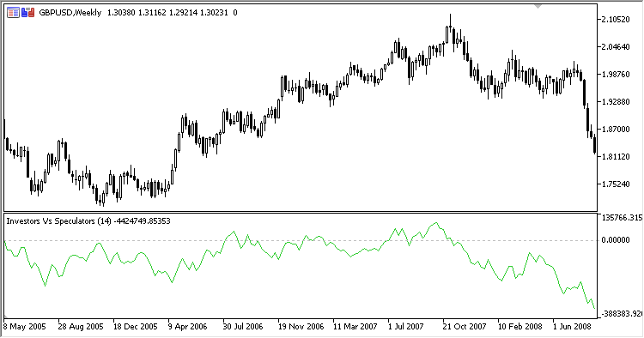Click the 2.04640 price level
Image resolution: width=644 pixels, height=338 pixels.
click(x=616, y=47)
